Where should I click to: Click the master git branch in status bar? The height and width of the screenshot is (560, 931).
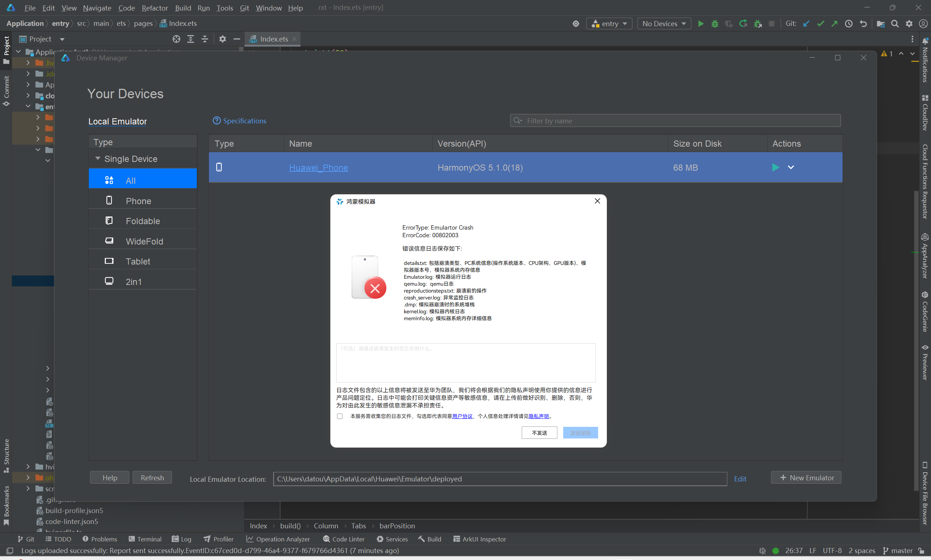(x=898, y=551)
